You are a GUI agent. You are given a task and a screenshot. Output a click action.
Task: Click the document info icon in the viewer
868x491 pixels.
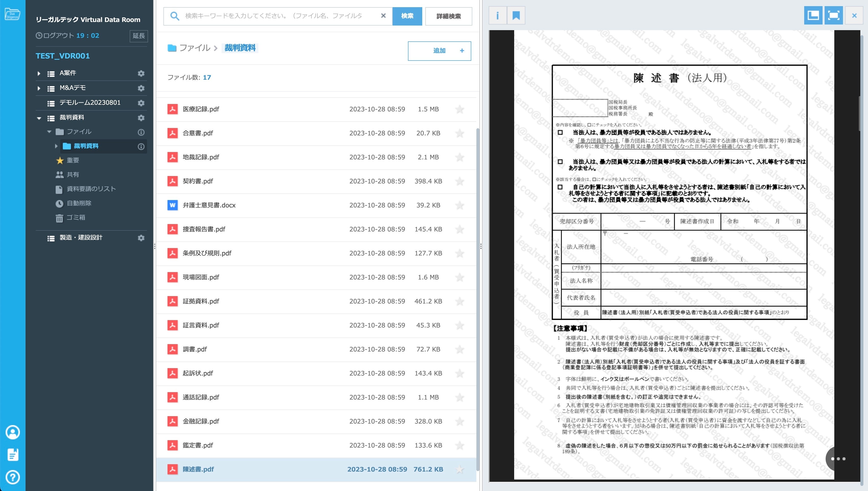pyautogui.click(x=497, y=16)
